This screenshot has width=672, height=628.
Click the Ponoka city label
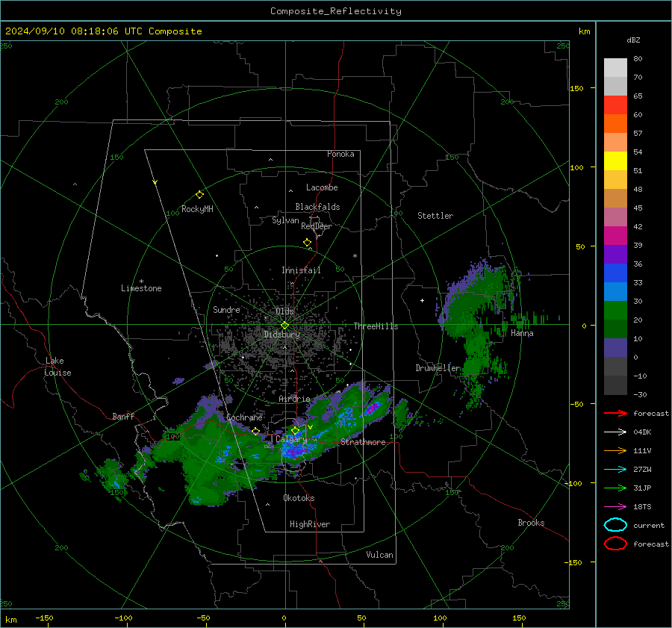[x=340, y=154]
